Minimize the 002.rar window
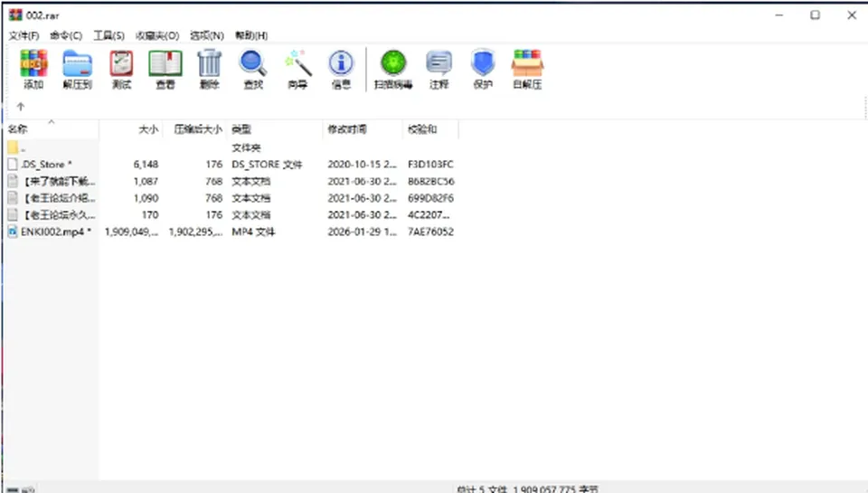The height and width of the screenshot is (493, 868). (x=778, y=15)
